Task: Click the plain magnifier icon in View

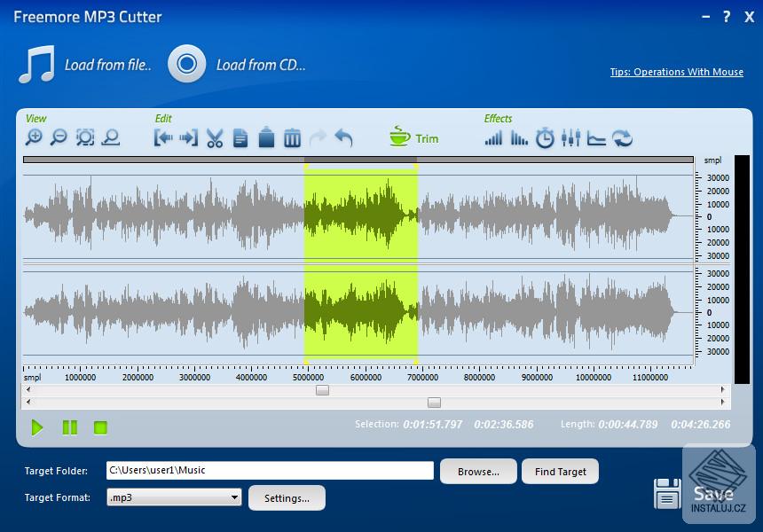Action: (x=111, y=138)
